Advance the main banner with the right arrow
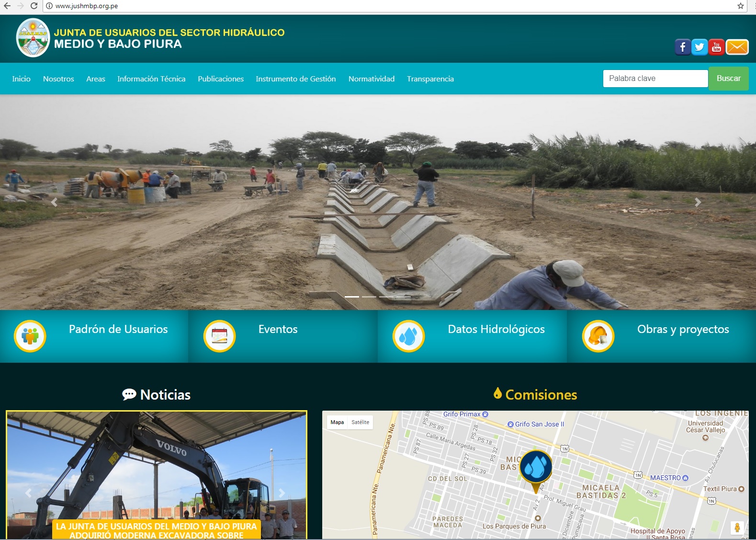The width and height of the screenshot is (756, 540). [698, 202]
